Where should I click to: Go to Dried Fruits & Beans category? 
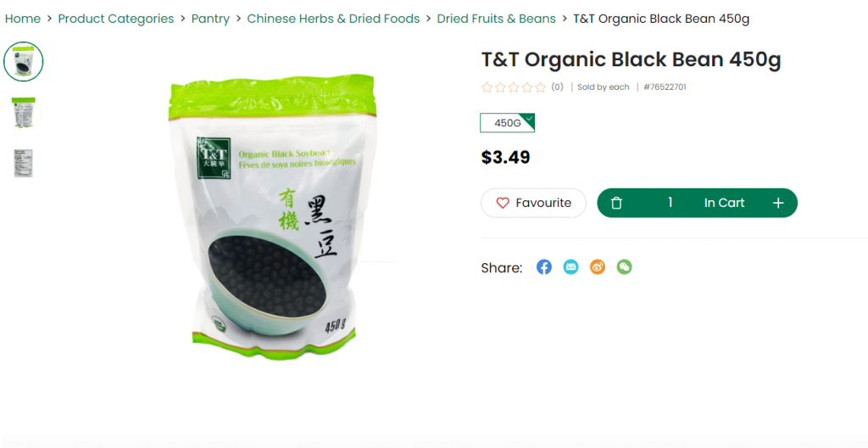pyautogui.click(x=496, y=19)
